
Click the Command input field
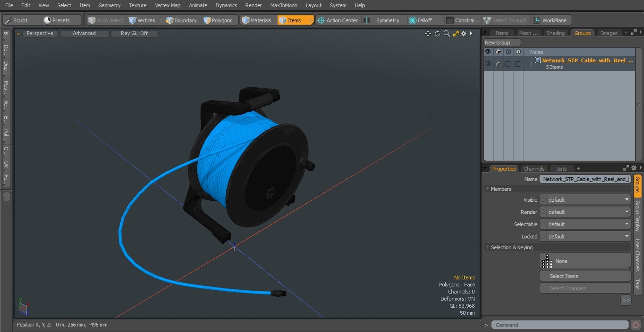560,325
